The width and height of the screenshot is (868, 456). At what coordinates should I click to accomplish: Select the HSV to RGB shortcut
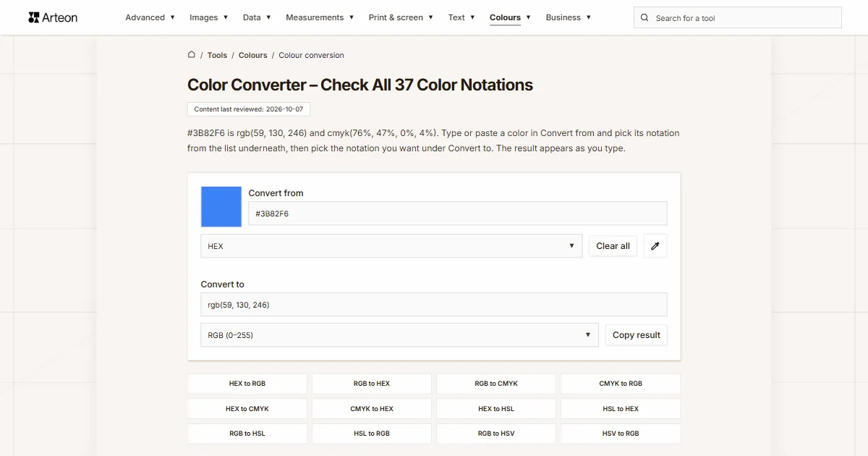621,434
